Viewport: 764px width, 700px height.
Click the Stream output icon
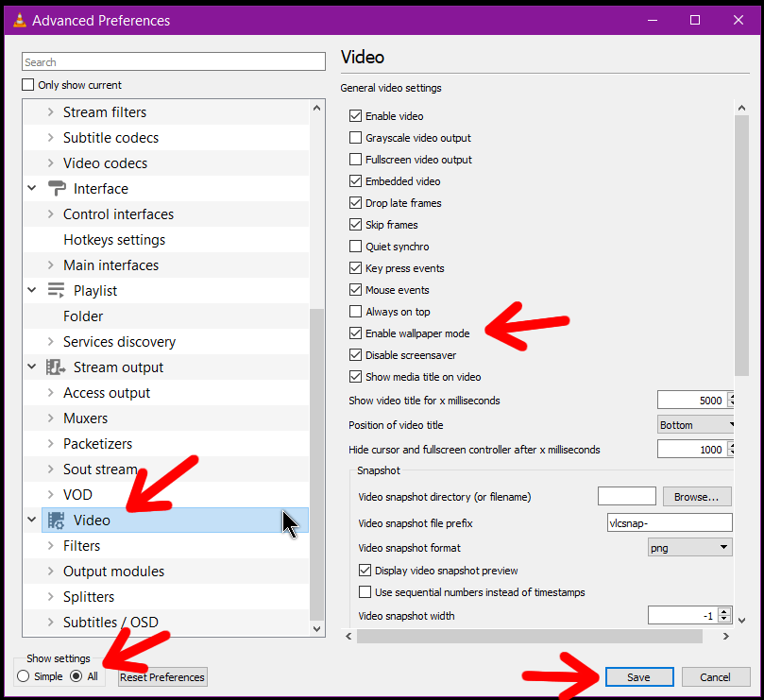click(56, 367)
